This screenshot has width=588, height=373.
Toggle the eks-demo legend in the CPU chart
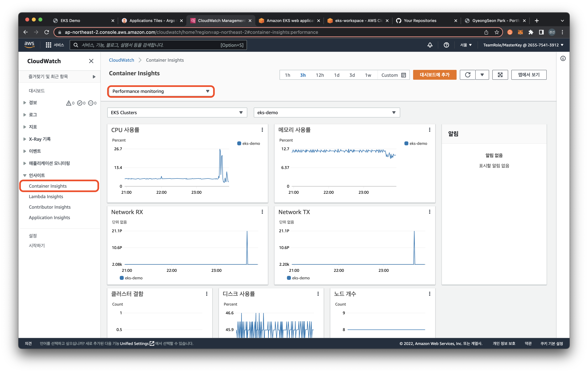pyautogui.click(x=249, y=144)
